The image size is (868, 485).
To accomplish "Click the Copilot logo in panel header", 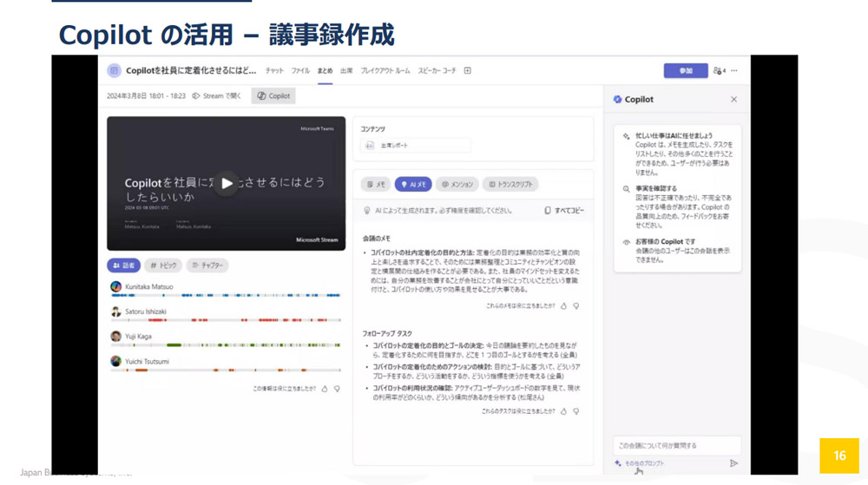I will tap(617, 100).
